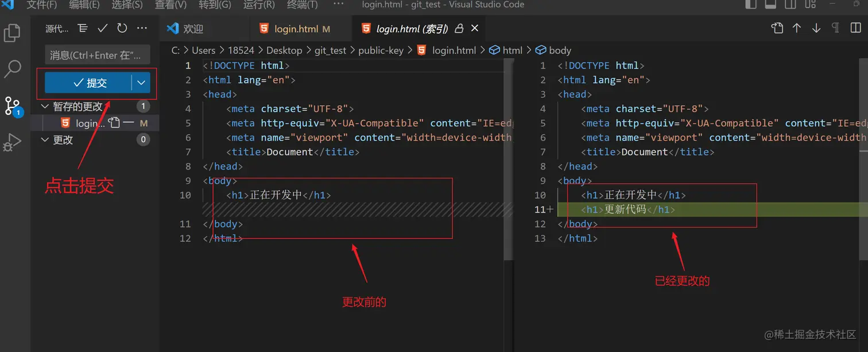Open file icon on staged login row
This screenshot has height=352, width=868.
click(x=114, y=123)
